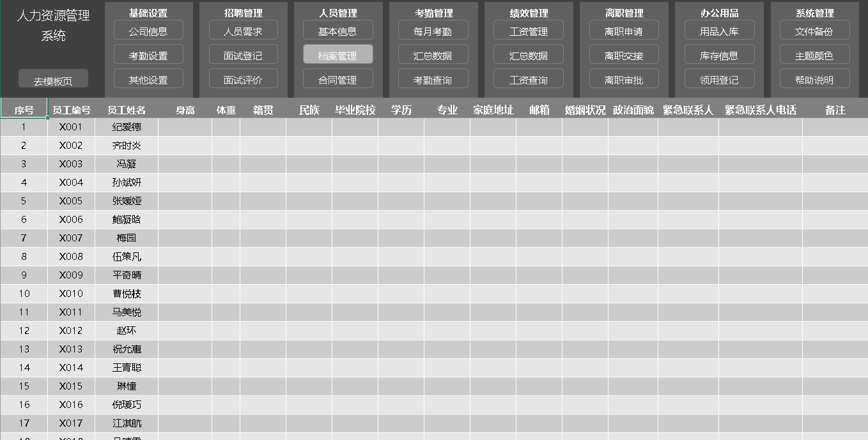Open the 每月考勤 attendance sheet

[433, 31]
